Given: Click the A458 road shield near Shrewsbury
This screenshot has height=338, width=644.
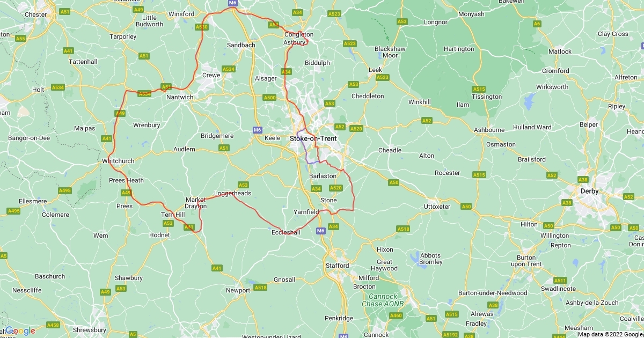Looking at the screenshot, I should (x=53, y=325).
